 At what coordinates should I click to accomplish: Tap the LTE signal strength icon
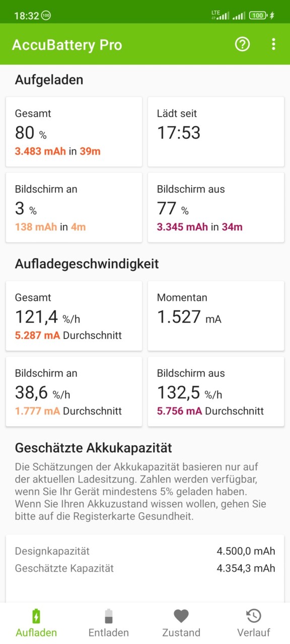pyautogui.click(x=221, y=15)
